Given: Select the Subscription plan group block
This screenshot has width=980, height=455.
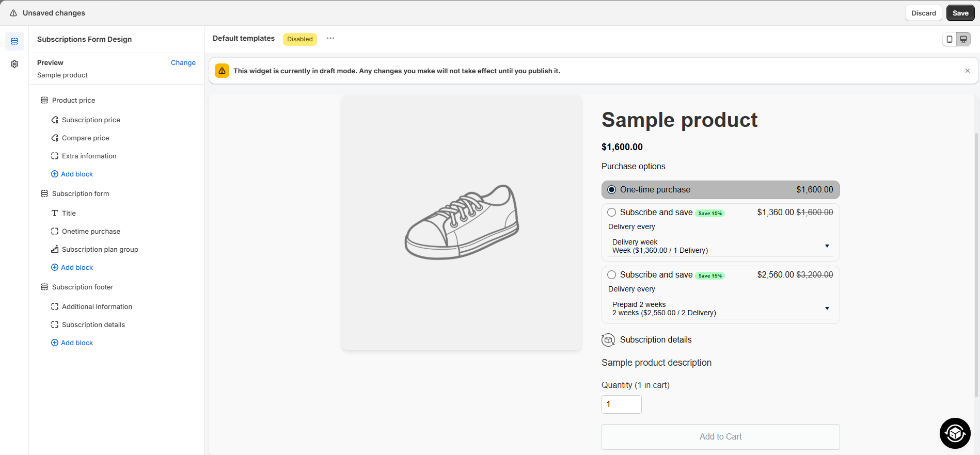Looking at the screenshot, I should click(x=100, y=250).
